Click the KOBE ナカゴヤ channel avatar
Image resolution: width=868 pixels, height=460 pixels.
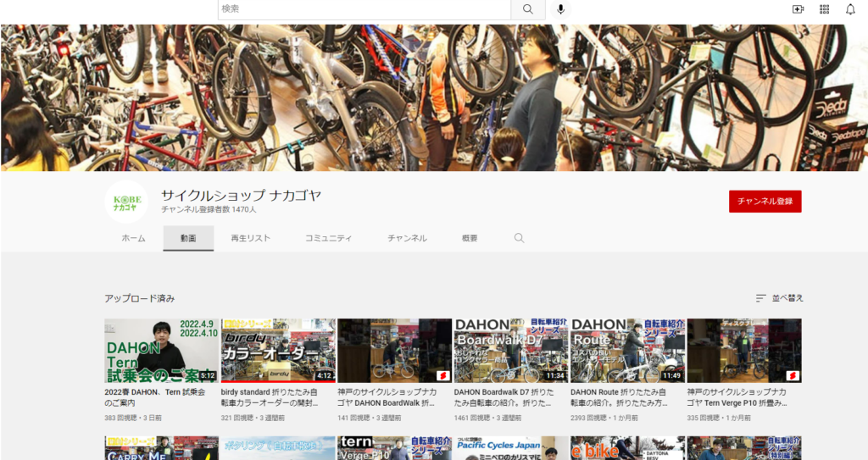pyautogui.click(x=126, y=202)
